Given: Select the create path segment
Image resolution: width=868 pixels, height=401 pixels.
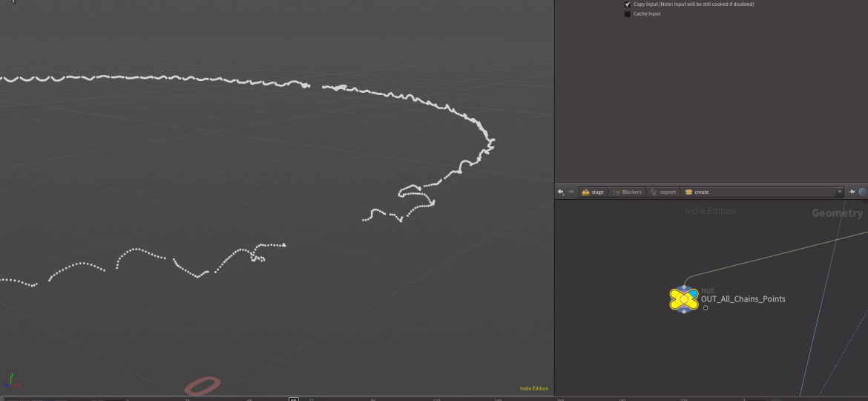Looking at the screenshot, I should coord(701,192).
